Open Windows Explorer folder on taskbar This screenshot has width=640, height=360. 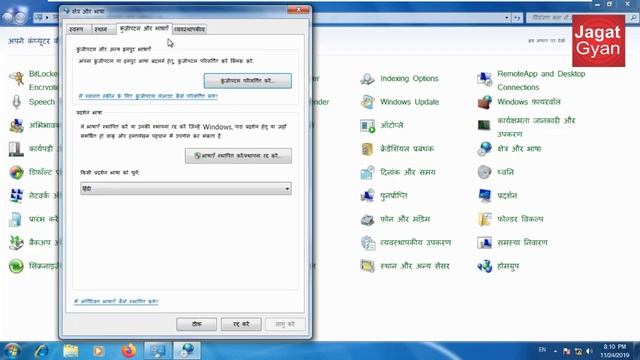71,351
